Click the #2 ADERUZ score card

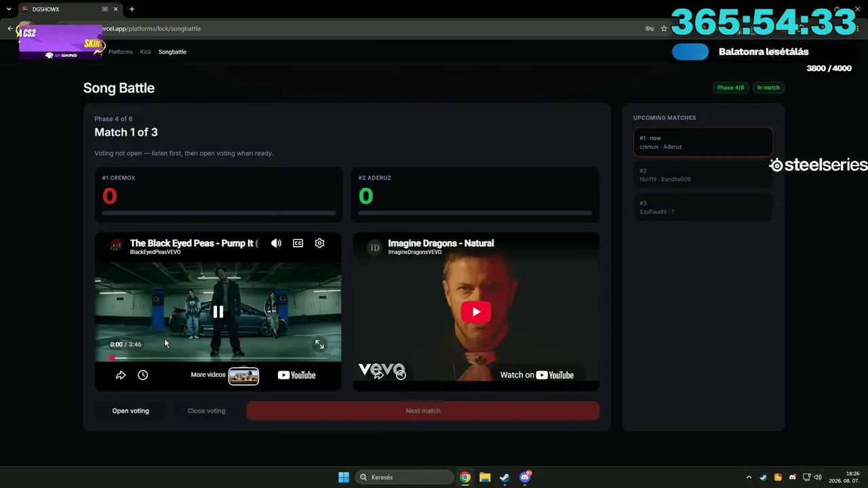475,195
